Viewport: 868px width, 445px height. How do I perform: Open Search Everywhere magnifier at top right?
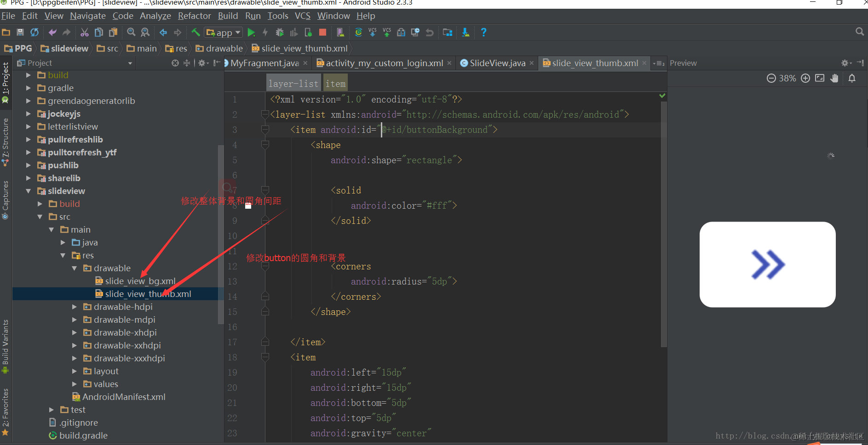[x=859, y=31]
